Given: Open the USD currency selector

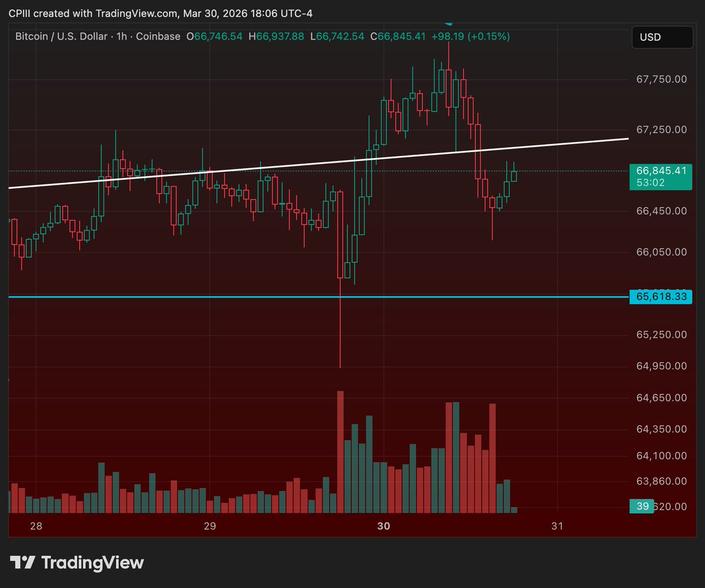Looking at the screenshot, I should tap(662, 37).
